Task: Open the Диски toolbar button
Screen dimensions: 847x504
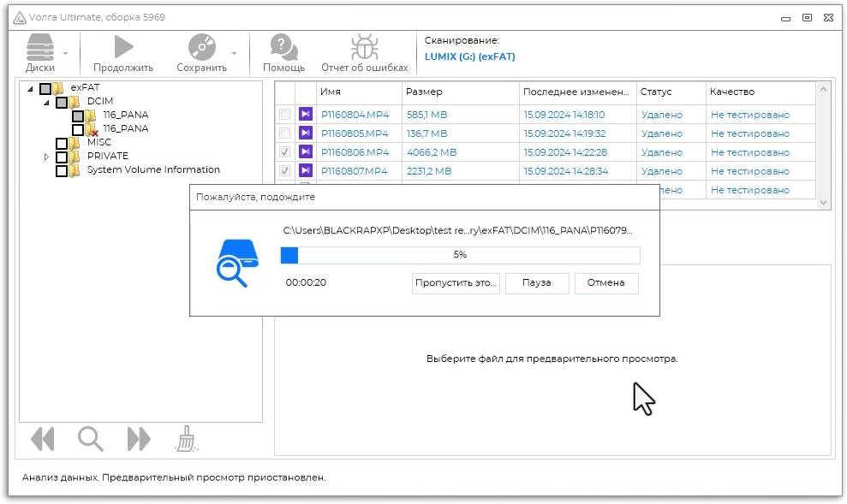Action: pos(40,53)
